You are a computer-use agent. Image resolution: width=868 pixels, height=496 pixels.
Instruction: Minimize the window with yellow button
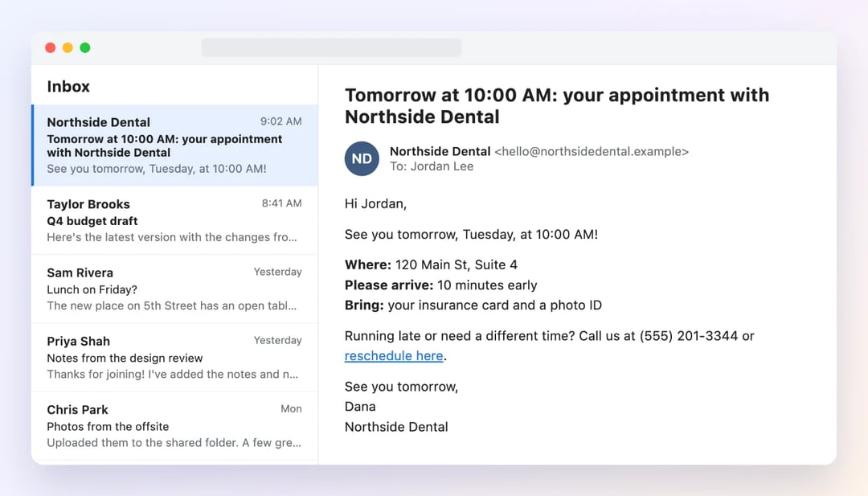[68, 47]
